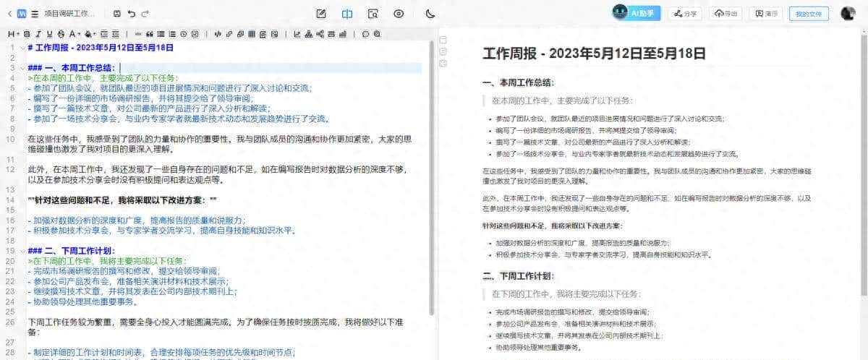868x360 pixels.
Task: Switch to edit-only mode
Action: (x=321, y=14)
